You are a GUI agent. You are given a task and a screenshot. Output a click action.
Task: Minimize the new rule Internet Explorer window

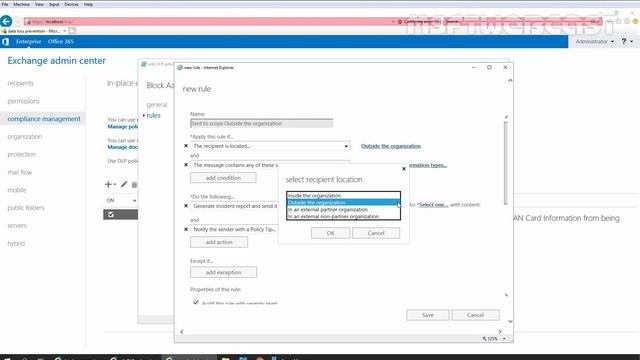point(473,67)
